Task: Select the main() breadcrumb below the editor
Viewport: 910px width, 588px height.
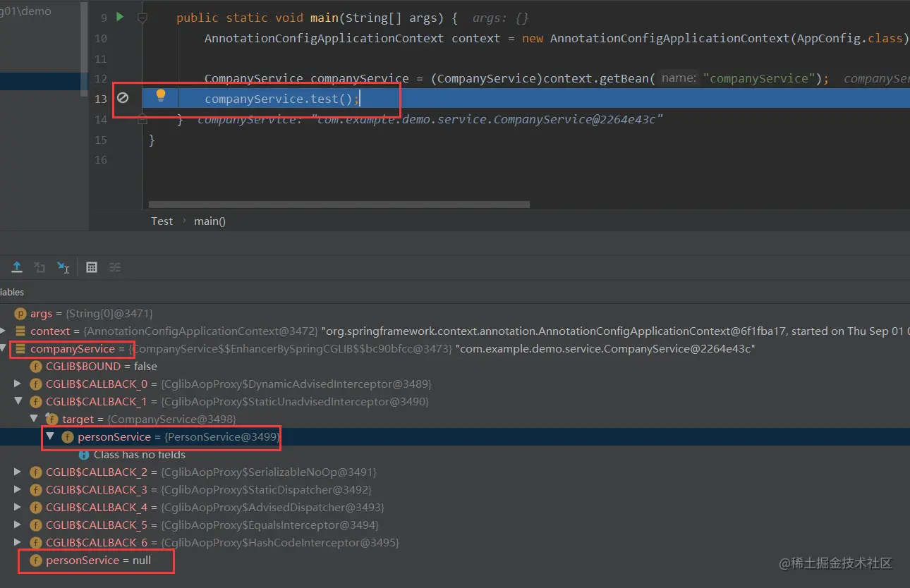Action: point(210,221)
